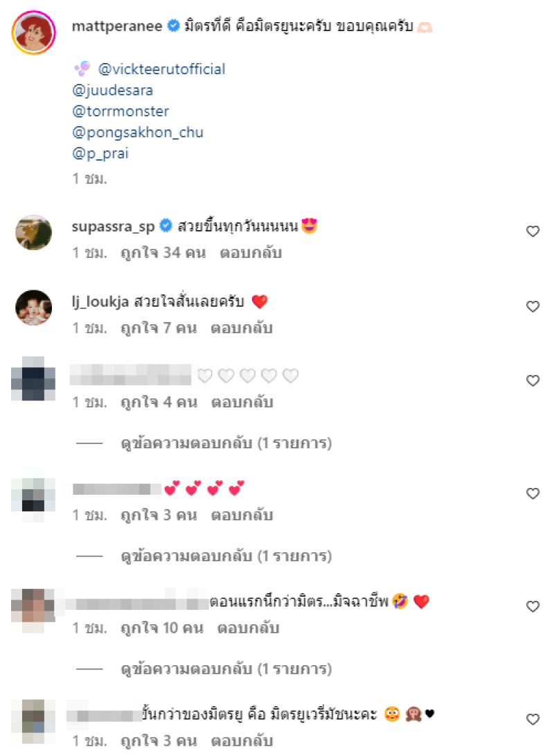Open the @juudesara profile link
This screenshot has height=756, width=554.
(112, 90)
